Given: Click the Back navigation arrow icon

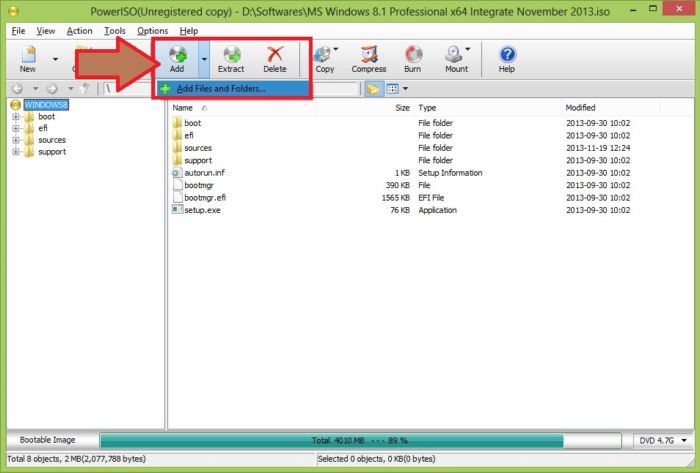Looking at the screenshot, I should click(x=17, y=89).
